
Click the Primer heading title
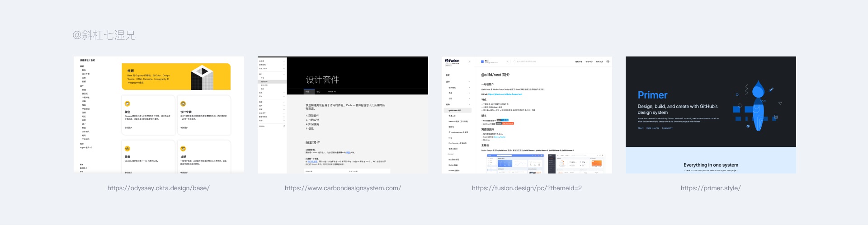652,95
